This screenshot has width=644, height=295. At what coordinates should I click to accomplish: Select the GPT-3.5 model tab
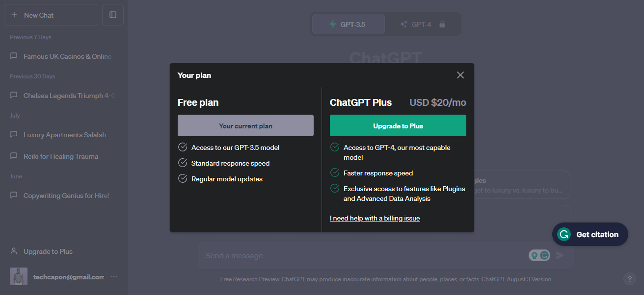click(348, 24)
